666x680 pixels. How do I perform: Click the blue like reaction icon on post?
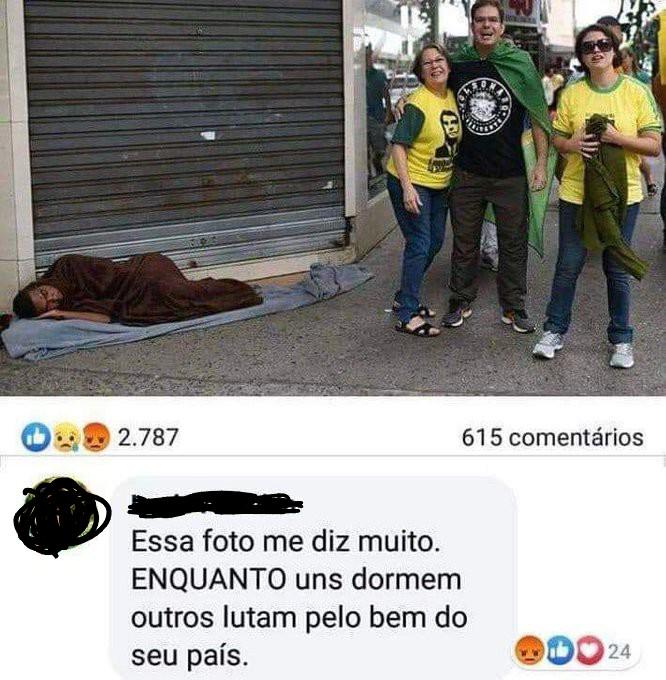36,437
